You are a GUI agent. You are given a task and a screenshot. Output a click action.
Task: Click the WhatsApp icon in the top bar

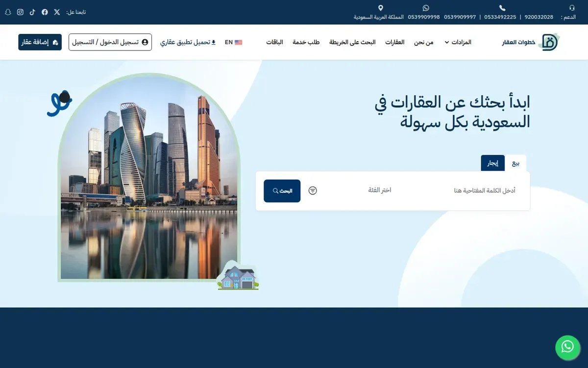pyautogui.click(x=425, y=8)
